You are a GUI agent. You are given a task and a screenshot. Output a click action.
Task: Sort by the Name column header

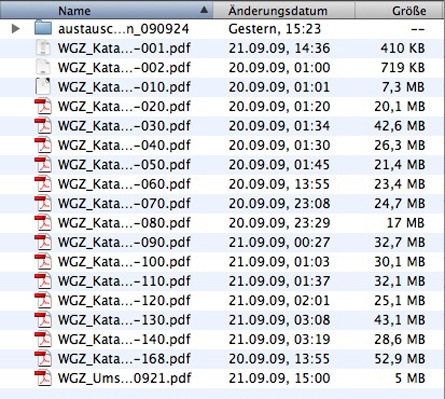pos(107,10)
